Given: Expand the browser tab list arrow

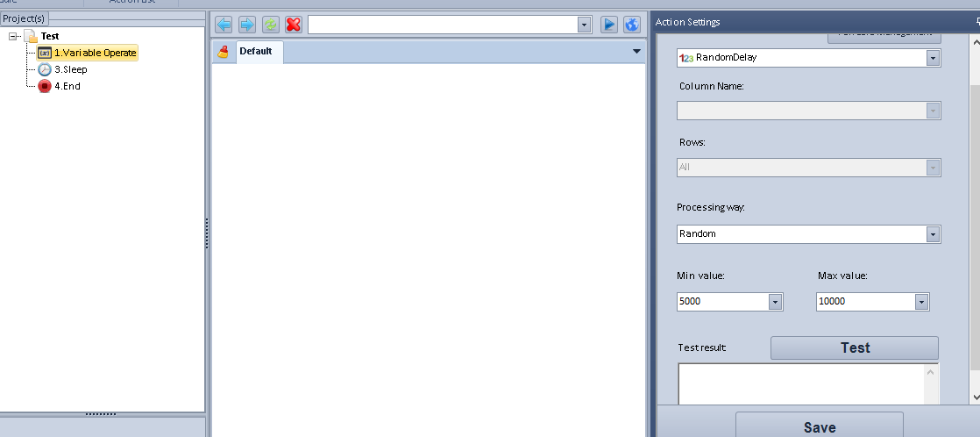Looking at the screenshot, I should coord(636,52).
